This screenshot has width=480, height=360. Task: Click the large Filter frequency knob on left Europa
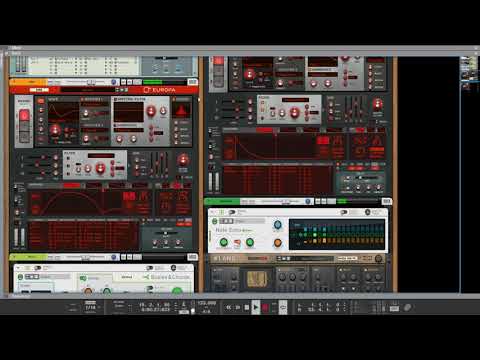[100, 168]
